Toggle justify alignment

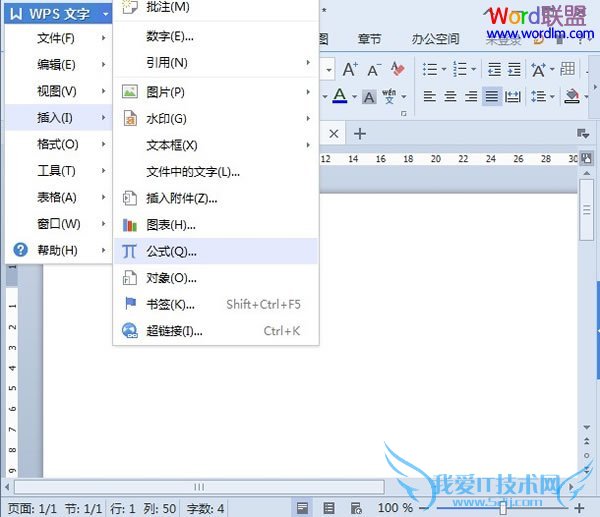click(x=492, y=96)
